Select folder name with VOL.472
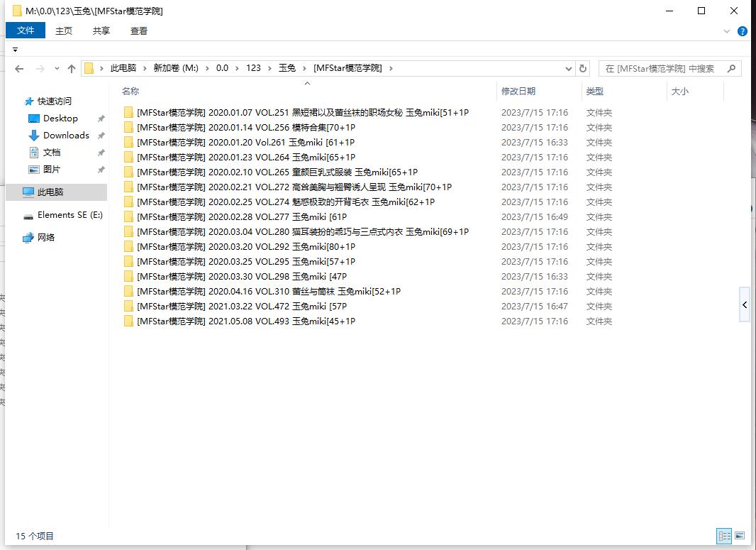The width and height of the screenshot is (756, 550). (242, 307)
